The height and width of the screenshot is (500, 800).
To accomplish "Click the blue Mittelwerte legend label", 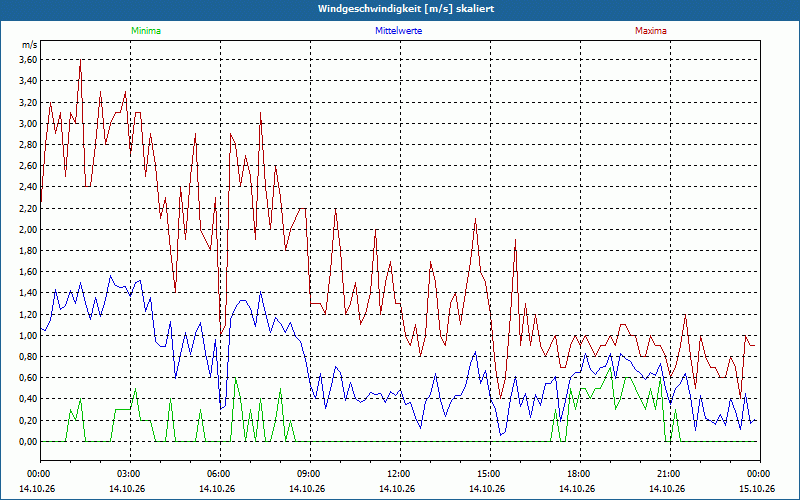I will 398,31.
